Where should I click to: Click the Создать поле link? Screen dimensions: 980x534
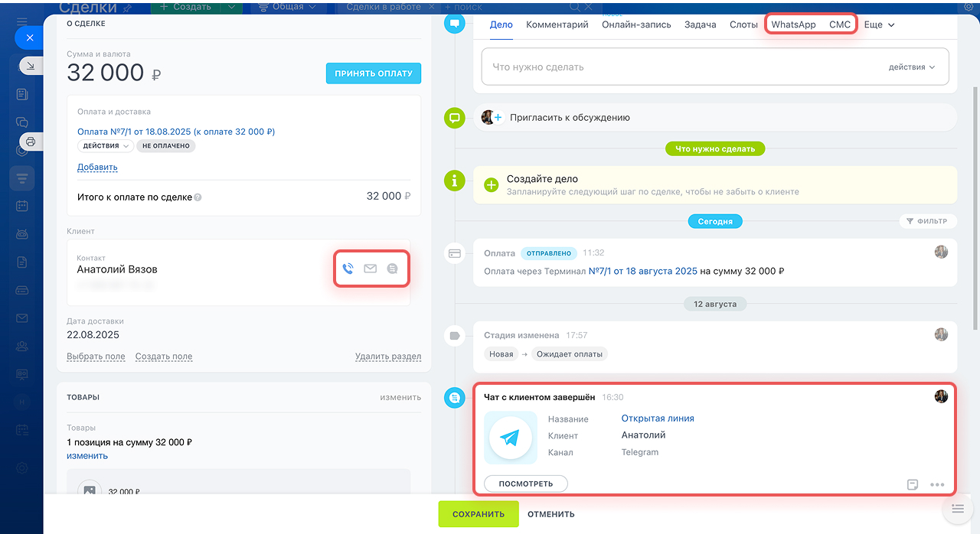[x=164, y=357]
